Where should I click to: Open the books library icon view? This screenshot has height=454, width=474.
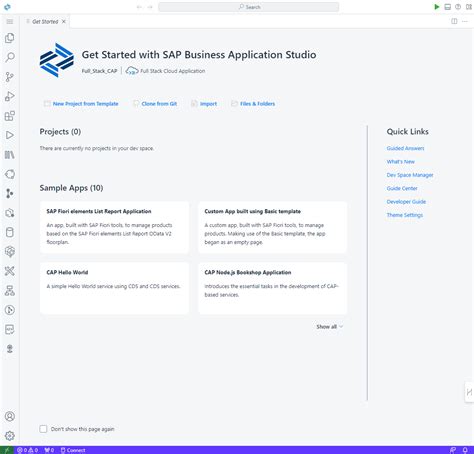tap(10, 155)
